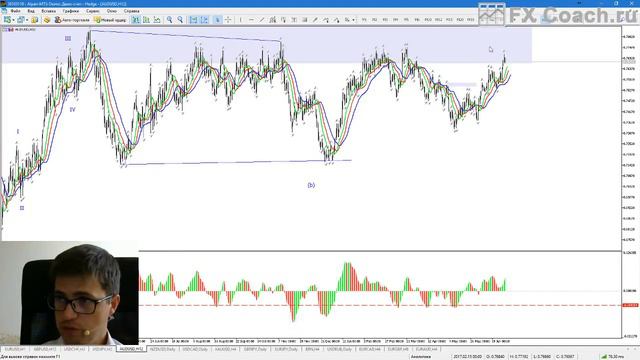Switch to the GBPJPY,Daily chart tab
Image resolution: width=640 pixels, height=360 pixels.
click(x=256, y=349)
